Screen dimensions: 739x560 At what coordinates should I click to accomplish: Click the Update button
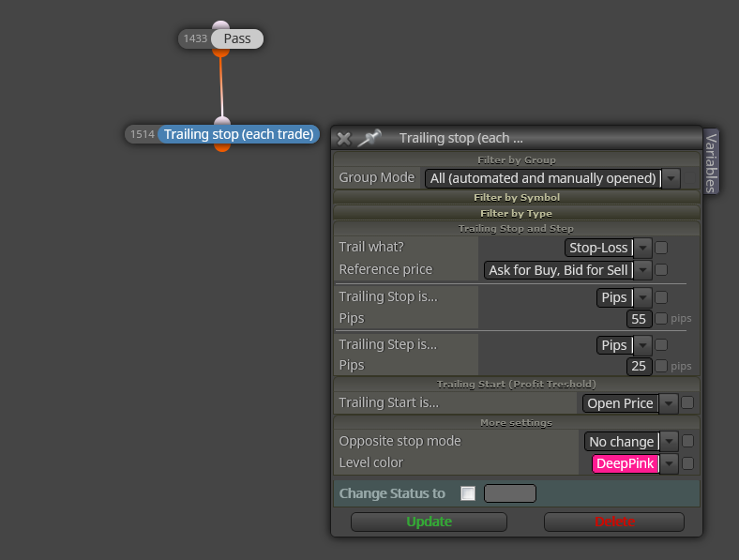click(429, 522)
